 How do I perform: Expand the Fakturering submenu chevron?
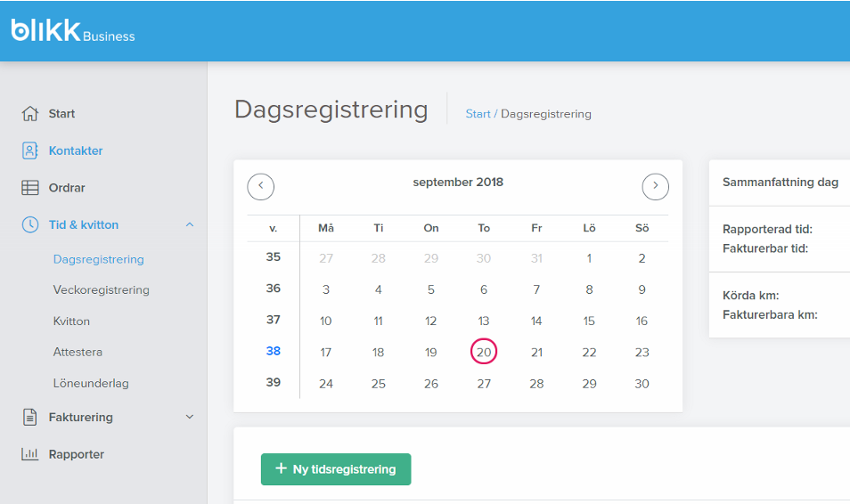point(190,417)
